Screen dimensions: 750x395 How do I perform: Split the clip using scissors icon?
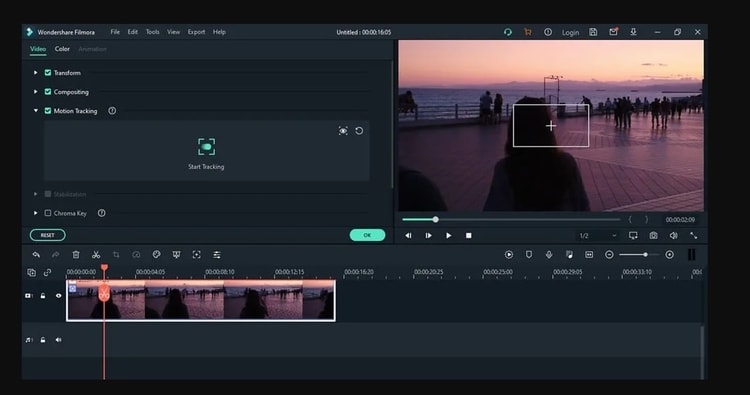tap(96, 255)
